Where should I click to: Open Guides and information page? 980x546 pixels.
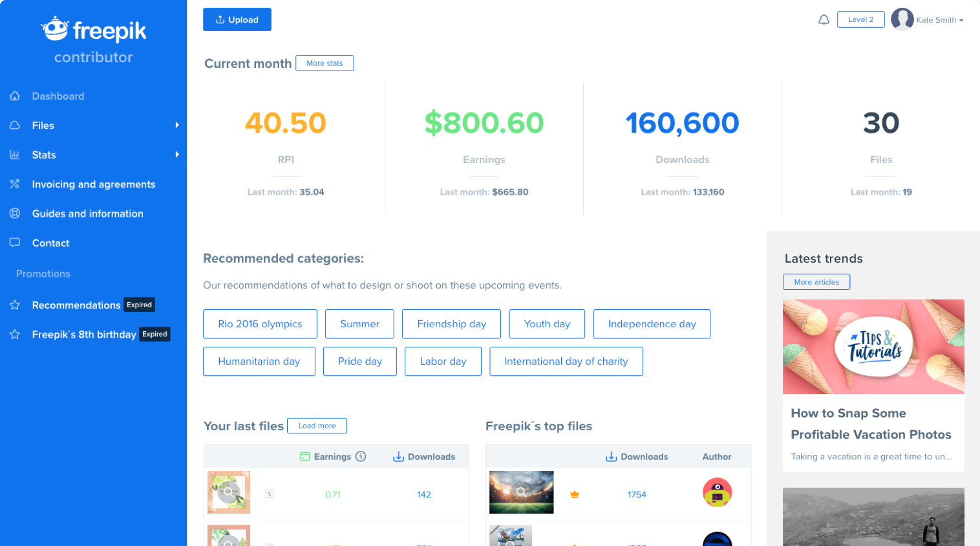[x=88, y=213]
